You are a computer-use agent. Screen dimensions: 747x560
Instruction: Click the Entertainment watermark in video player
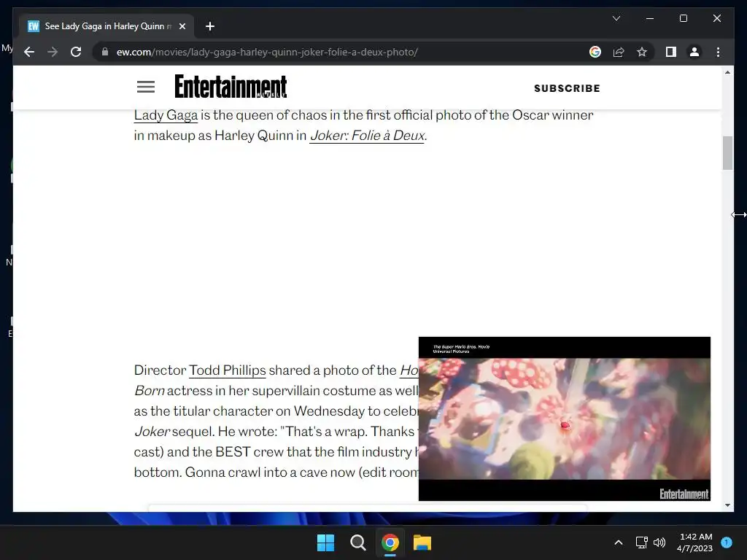(x=684, y=494)
